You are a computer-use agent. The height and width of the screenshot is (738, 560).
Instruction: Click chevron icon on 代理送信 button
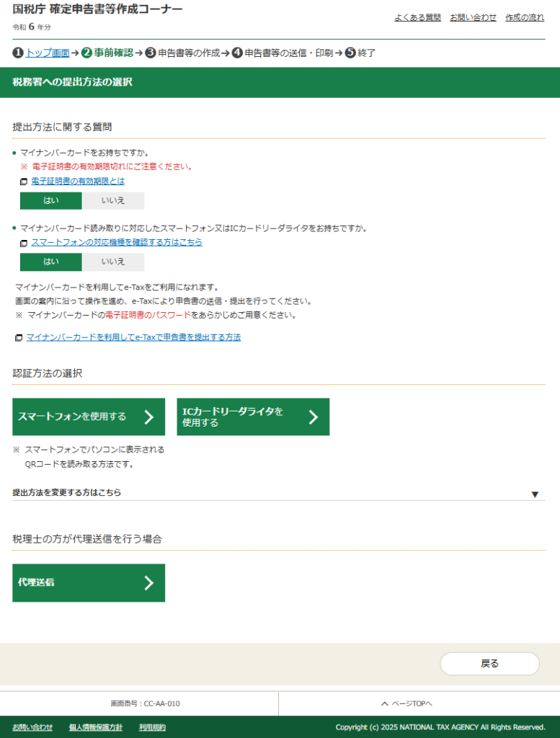point(149,583)
